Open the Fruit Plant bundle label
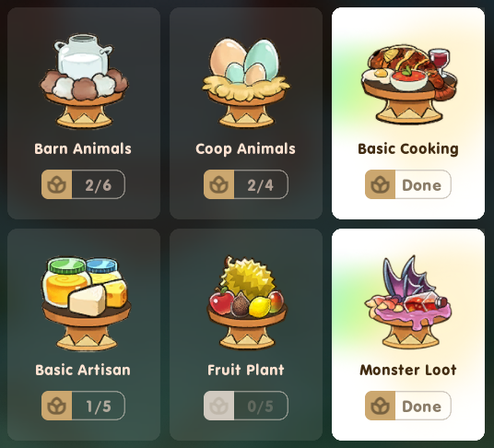Image resolution: width=494 pixels, height=448 pixels. tap(246, 370)
